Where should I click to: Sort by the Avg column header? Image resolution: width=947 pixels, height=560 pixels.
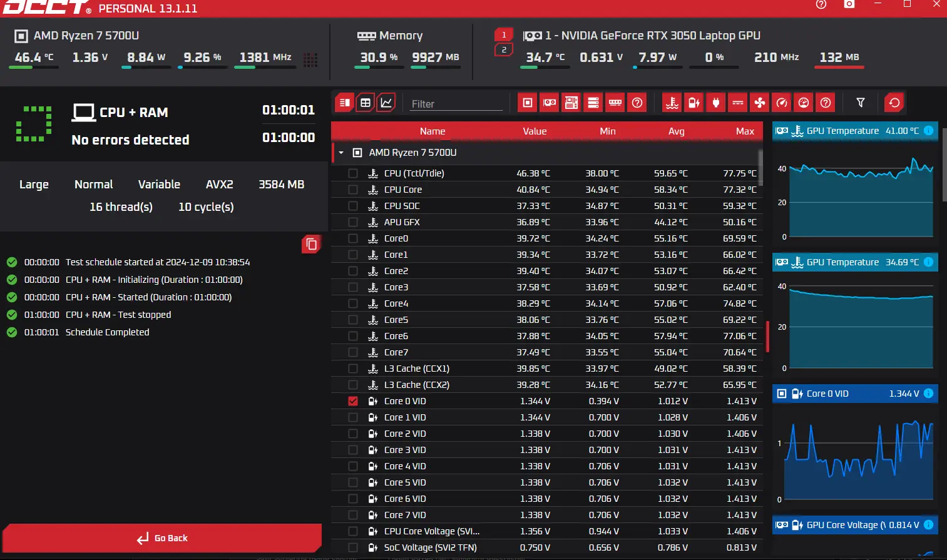pos(677,131)
